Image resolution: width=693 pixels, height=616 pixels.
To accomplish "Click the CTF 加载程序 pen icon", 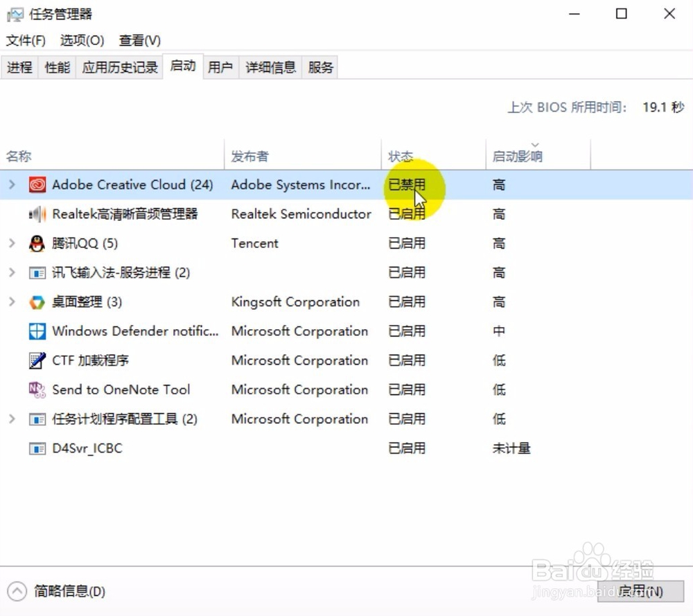I will point(37,360).
